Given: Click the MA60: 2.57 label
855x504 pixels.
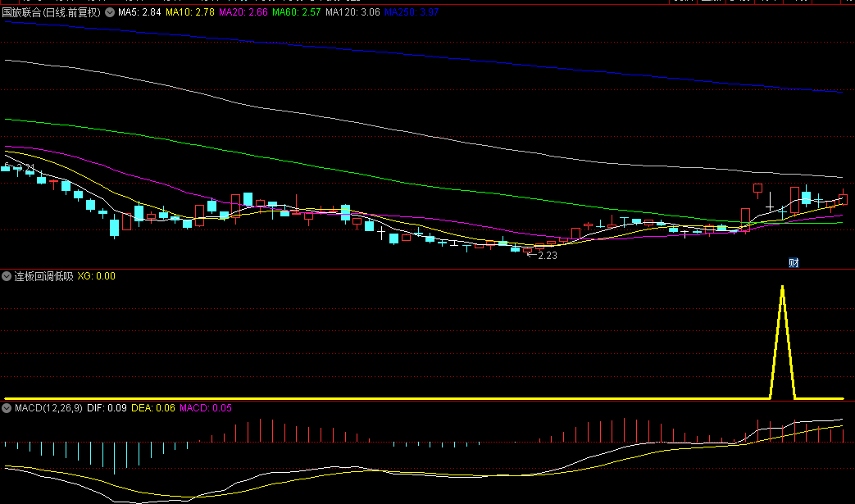Looking at the screenshot, I should pyautogui.click(x=296, y=12).
